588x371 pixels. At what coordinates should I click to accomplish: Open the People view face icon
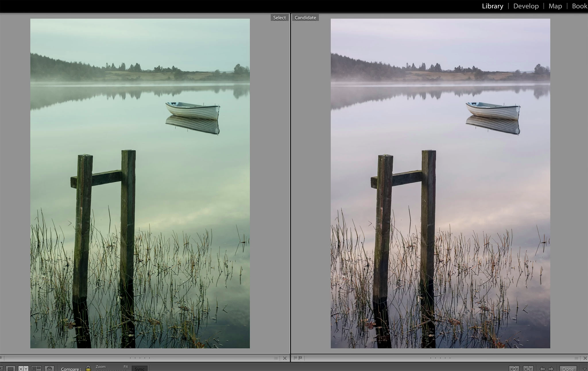click(x=49, y=369)
